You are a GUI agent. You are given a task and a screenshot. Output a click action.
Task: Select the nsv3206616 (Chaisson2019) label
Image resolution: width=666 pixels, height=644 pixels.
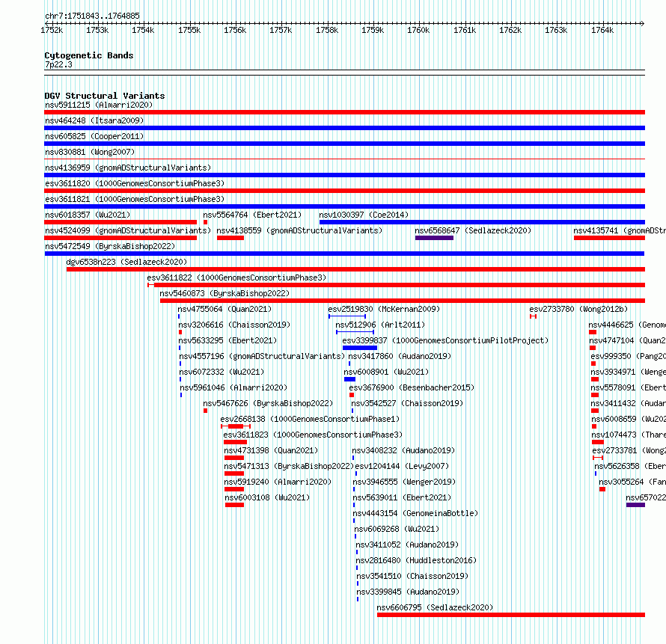(234, 325)
